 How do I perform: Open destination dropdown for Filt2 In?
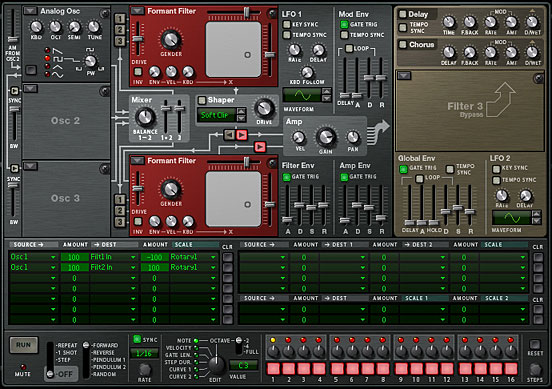[x=133, y=268]
